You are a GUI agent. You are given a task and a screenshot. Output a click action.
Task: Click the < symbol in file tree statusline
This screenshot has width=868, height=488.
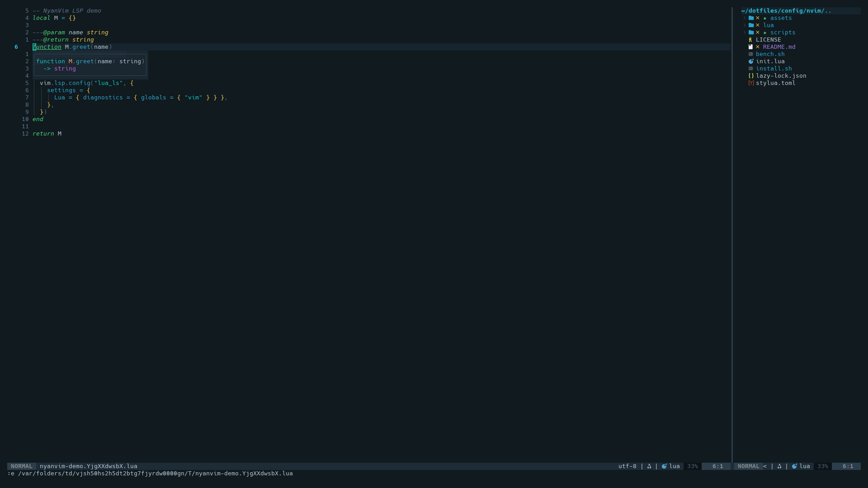765,466
